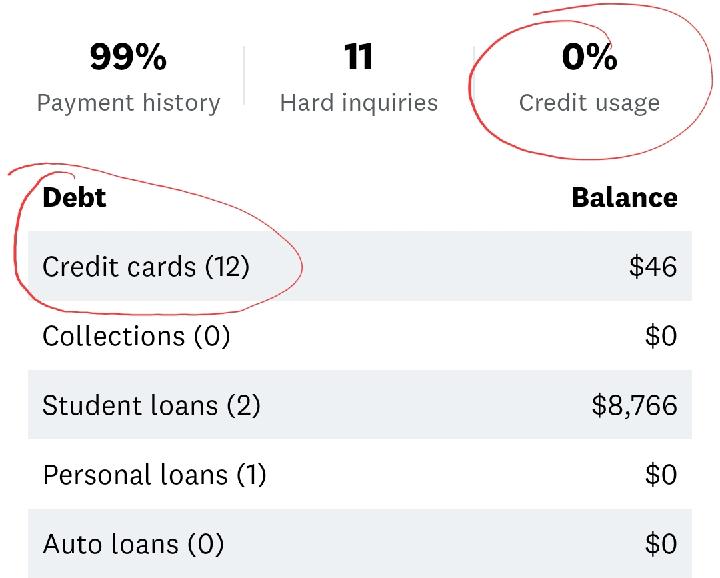Open the Hard inquiries label
This screenshot has width=720, height=578.
pos(358,102)
